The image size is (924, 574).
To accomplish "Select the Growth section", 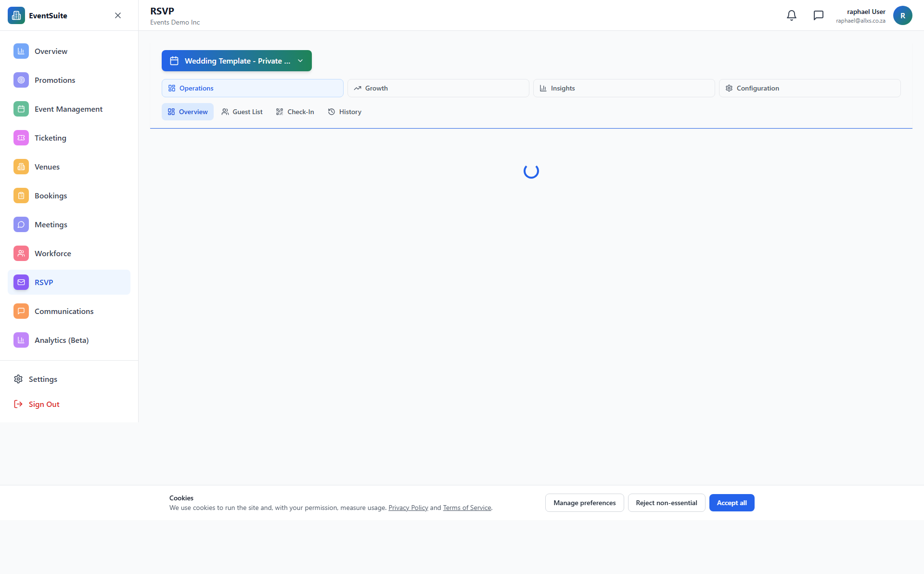I will tap(438, 88).
